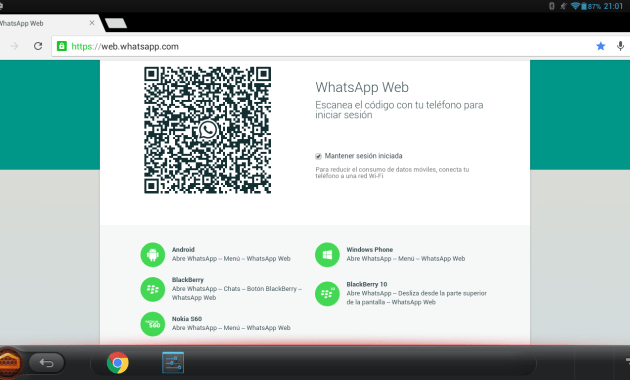This screenshot has height=380, width=630.
Task: Tap the Bluetooth status icon
Action: tap(552, 6)
